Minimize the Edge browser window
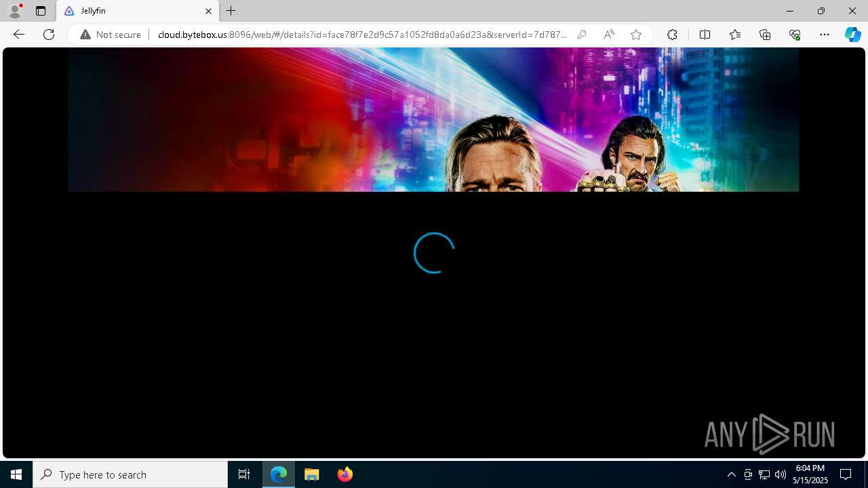 [x=790, y=11]
